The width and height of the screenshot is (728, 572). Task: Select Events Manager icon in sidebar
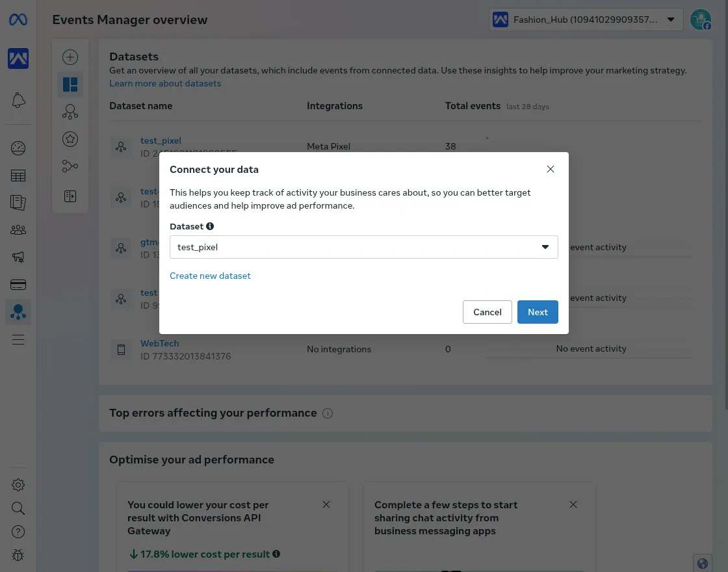point(18,312)
